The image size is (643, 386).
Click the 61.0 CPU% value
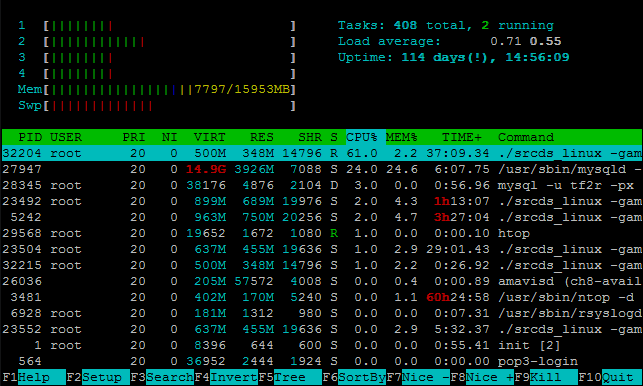pyautogui.click(x=362, y=153)
